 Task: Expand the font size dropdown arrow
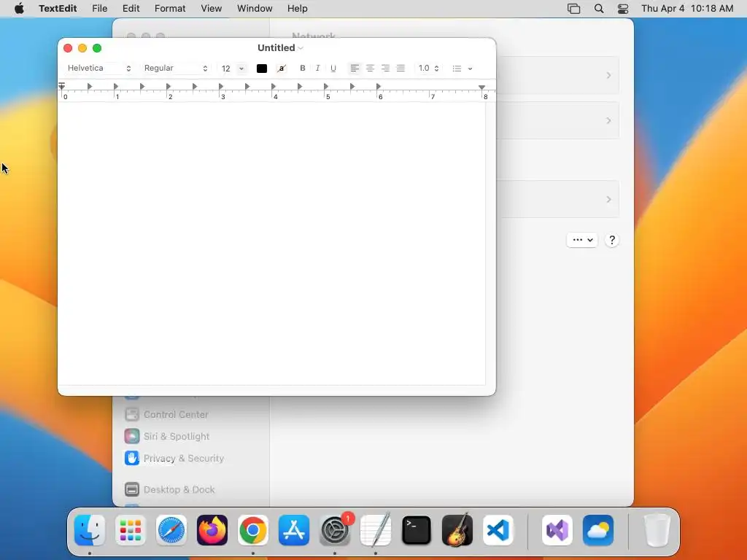click(241, 69)
